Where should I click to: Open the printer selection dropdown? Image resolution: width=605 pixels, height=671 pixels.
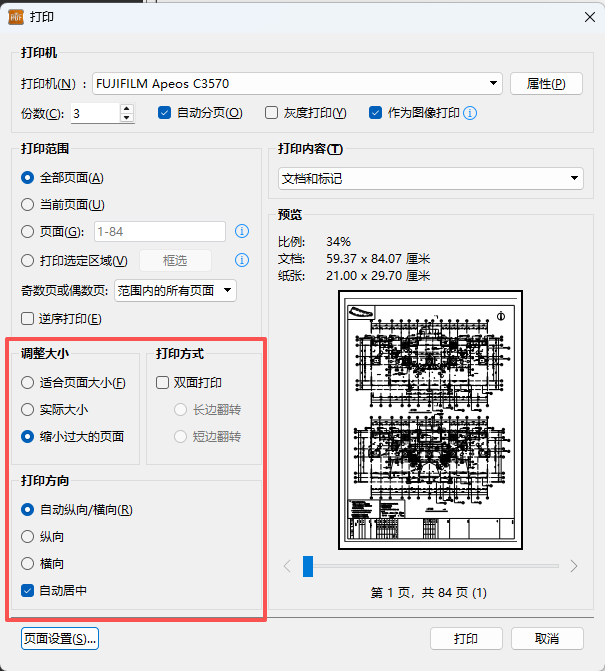click(495, 84)
